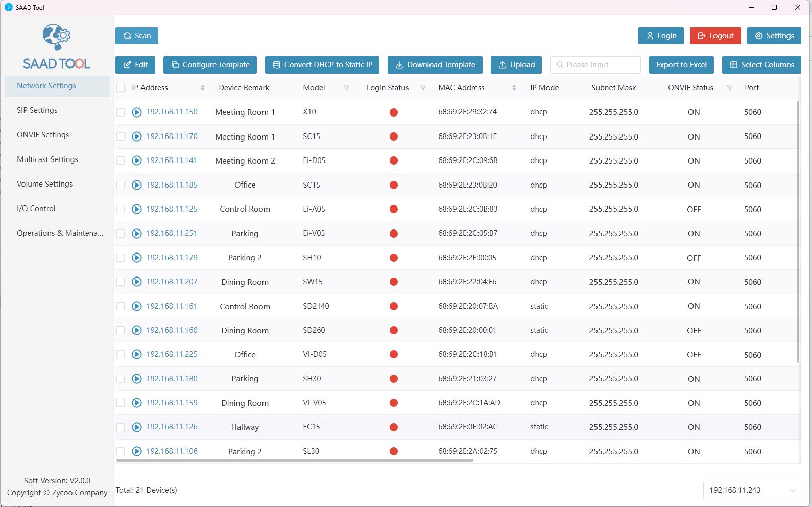The height and width of the screenshot is (507, 812).
Task: Select the checkbox for 192.168.11.126 Hallway
Action: click(x=121, y=427)
